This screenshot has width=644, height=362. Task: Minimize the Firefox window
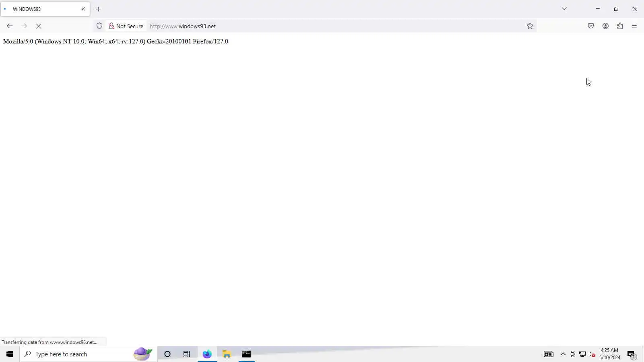(x=598, y=9)
